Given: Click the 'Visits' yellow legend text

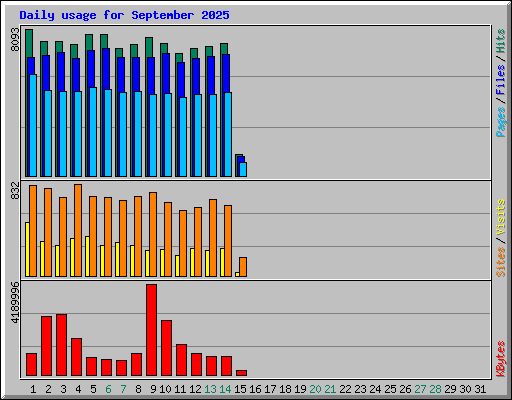Looking at the screenshot, I should coord(500,217).
